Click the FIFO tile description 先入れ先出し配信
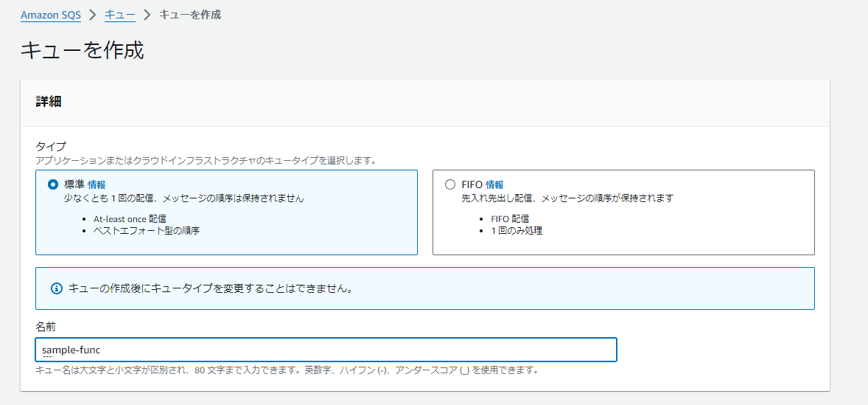868x405 pixels. click(x=498, y=198)
